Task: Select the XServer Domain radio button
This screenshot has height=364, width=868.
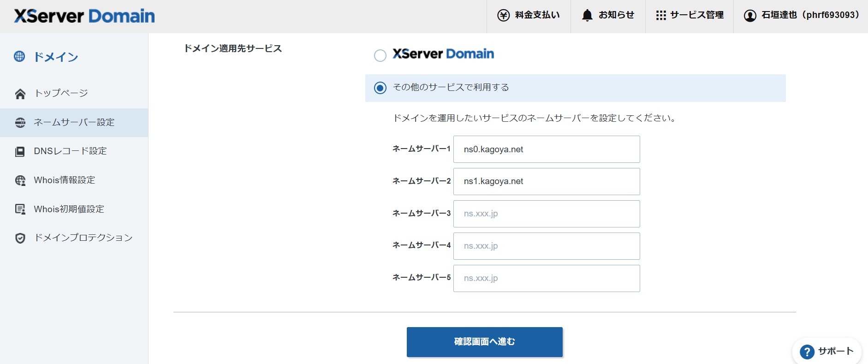Action: coord(380,56)
